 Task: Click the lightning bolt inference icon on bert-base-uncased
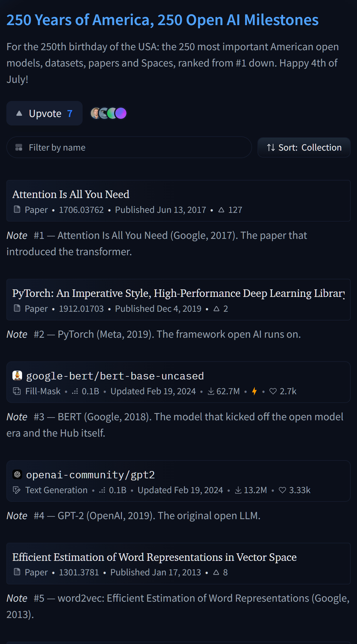point(254,391)
